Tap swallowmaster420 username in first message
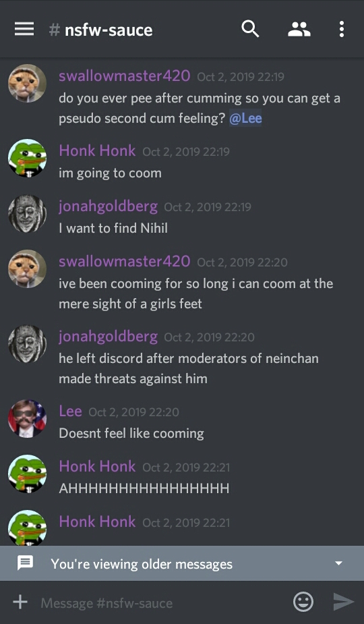This screenshot has height=624, width=364. pos(125,76)
